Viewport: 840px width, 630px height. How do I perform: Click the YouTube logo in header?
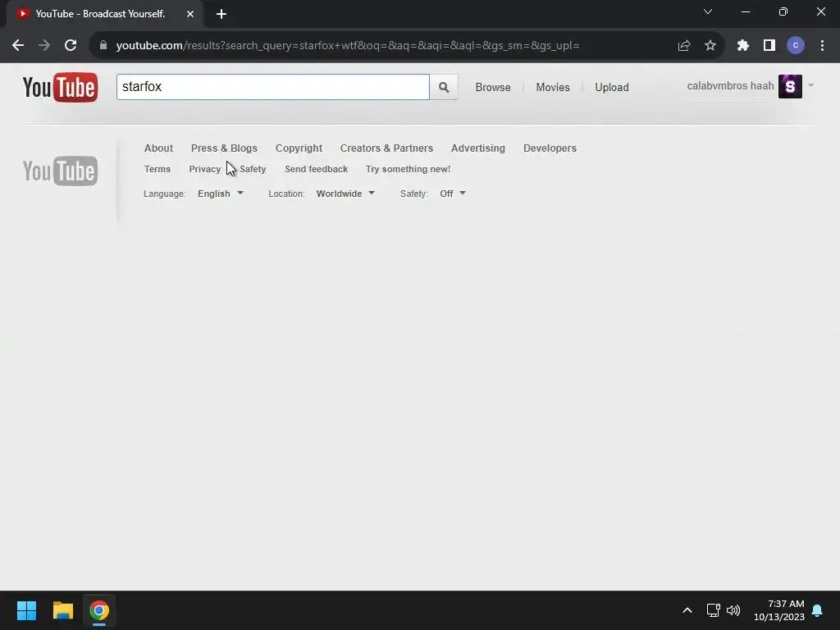60,87
